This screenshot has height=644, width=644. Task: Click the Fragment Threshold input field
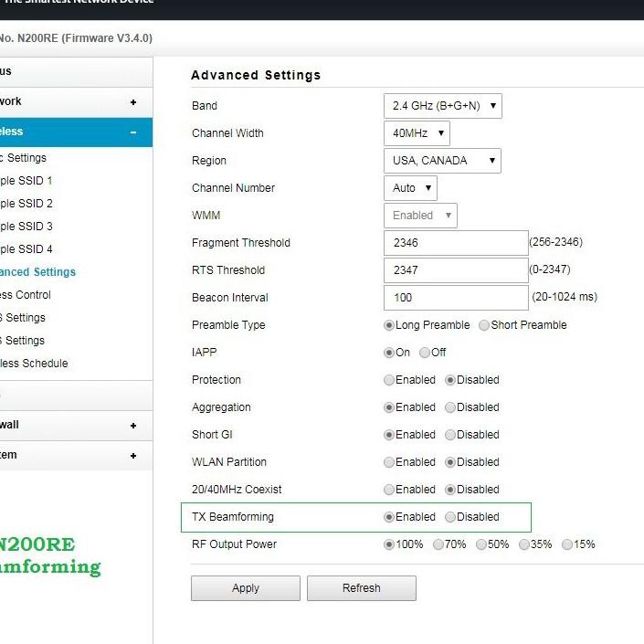tap(455, 243)
